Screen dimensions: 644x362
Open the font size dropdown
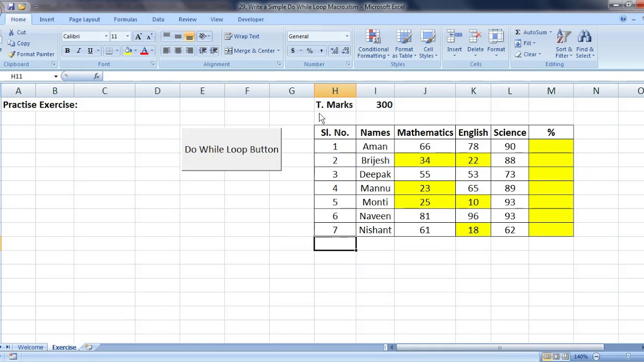click(127, 36)
